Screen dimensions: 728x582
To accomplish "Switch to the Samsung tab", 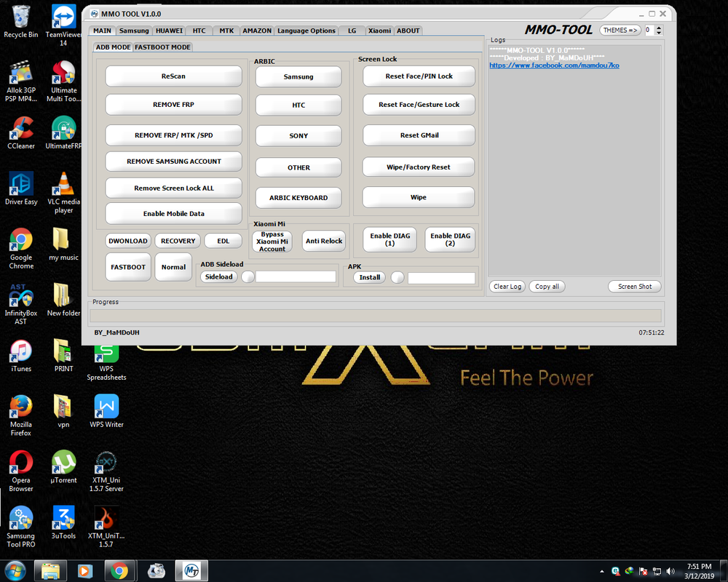I will 134,31.
